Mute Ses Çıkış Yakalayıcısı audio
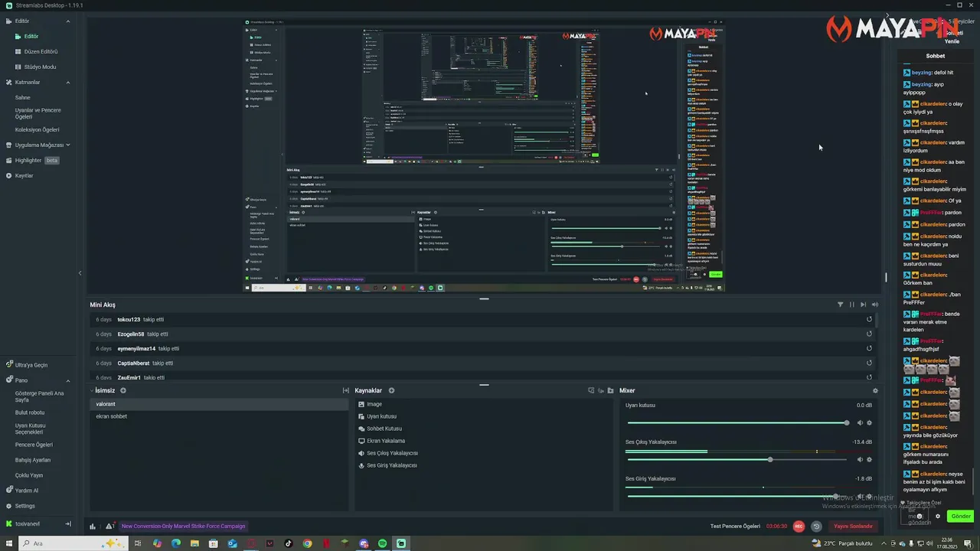Image resolution: width=980 pixels, height=551 pixels. tap(860, 459)
